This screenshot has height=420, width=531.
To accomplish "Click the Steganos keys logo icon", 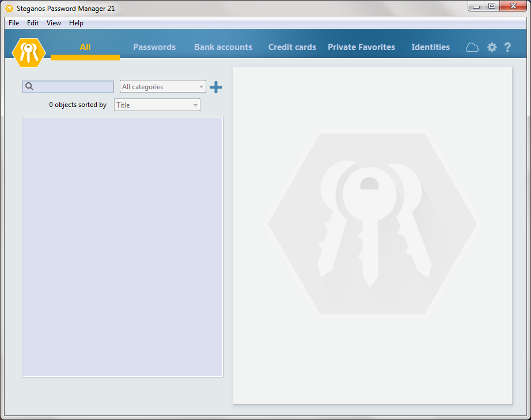I will [28, 52].
